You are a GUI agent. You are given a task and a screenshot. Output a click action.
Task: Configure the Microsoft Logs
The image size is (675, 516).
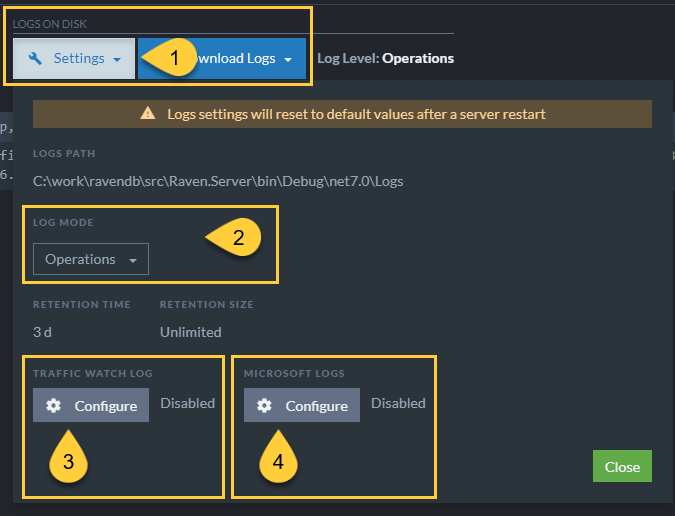click(x=302, y=405)
